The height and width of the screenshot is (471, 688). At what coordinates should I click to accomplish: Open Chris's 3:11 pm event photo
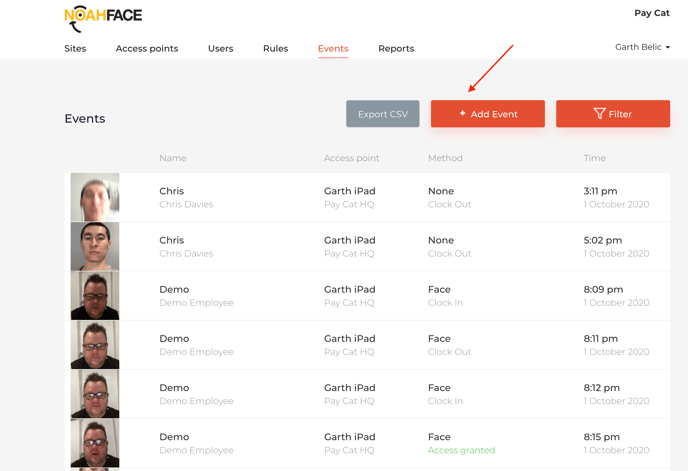(x=95, y=197)
